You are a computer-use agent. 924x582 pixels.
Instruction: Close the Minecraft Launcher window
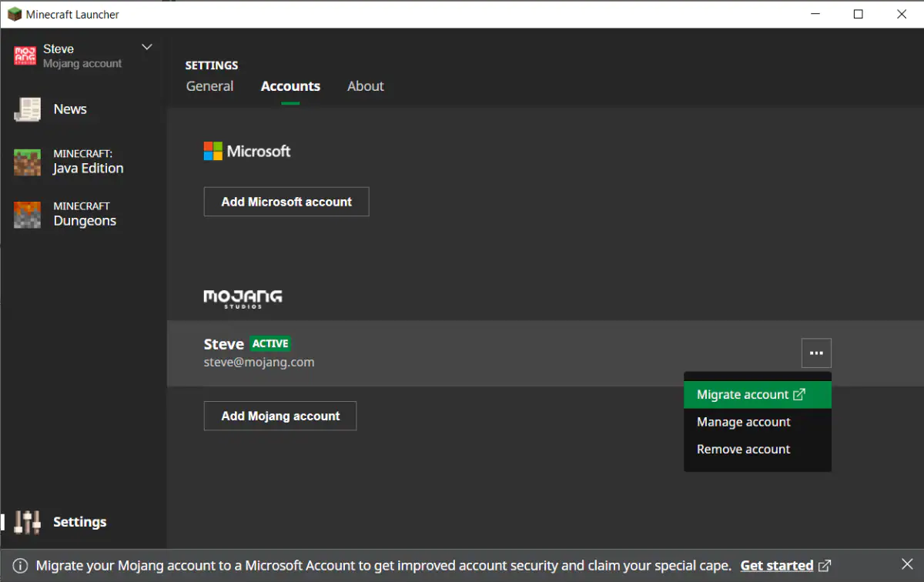tap(902, 14)
